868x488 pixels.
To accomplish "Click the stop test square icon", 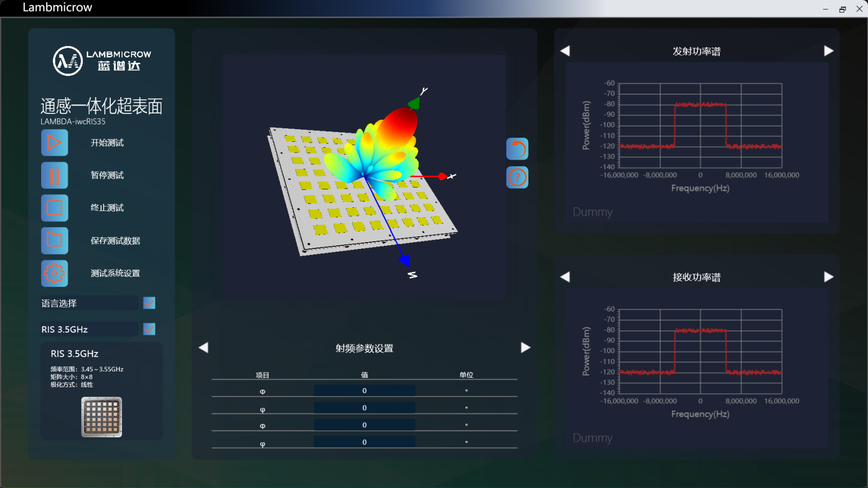I will point(54,208).
